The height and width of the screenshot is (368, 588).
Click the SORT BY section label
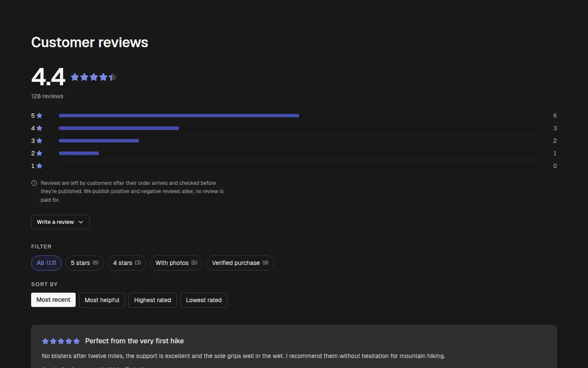tap(45, 284)
